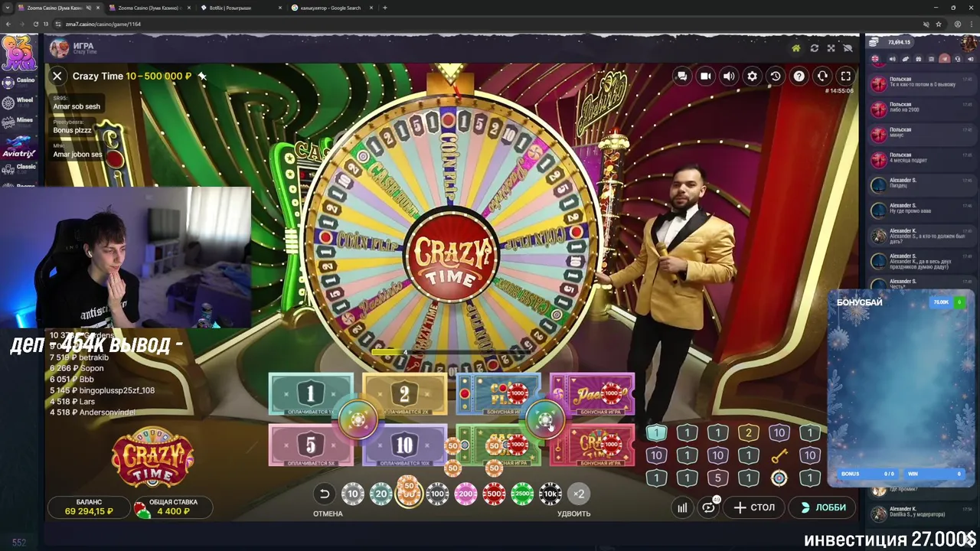Image resolution: width=980 pixels, height=551 pixels.
Task: Change chat language UK flag
Action: coord(875,59)
